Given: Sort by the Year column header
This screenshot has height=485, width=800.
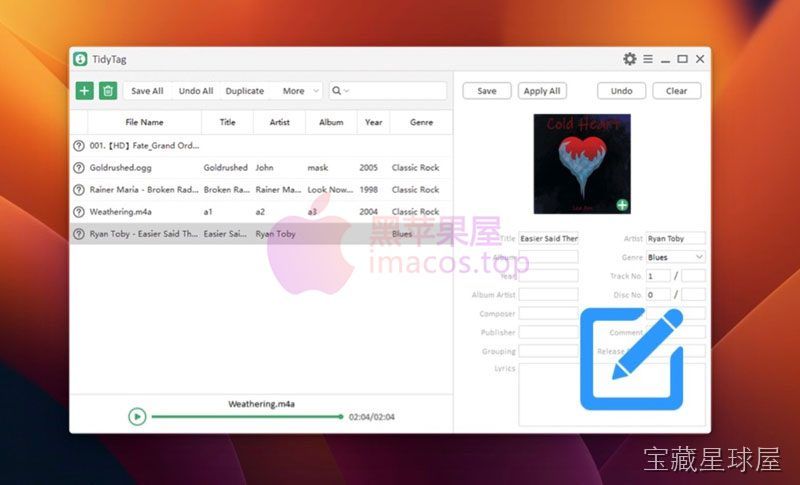Looking at the screenshot, I should 373,122.
